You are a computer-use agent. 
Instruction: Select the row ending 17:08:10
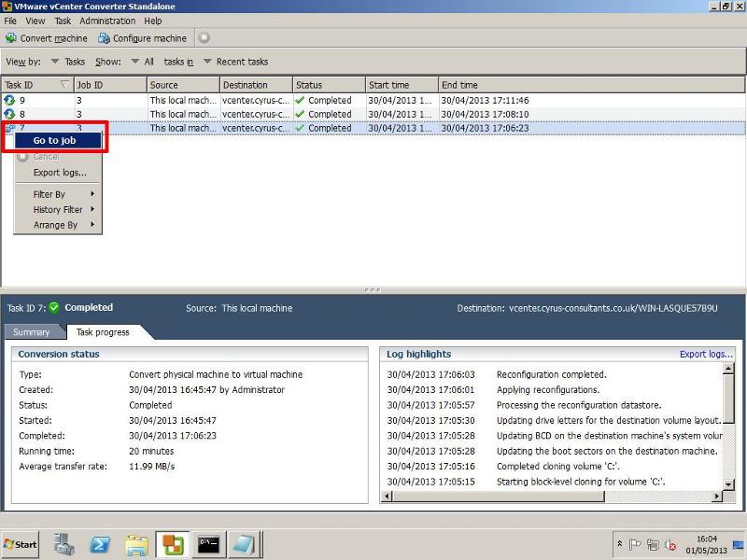click(373, 114)
